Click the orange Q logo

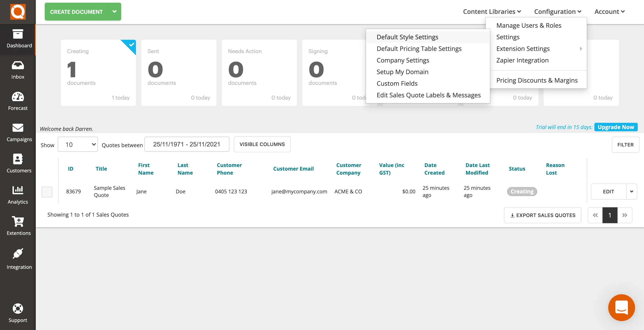[17, 11]
